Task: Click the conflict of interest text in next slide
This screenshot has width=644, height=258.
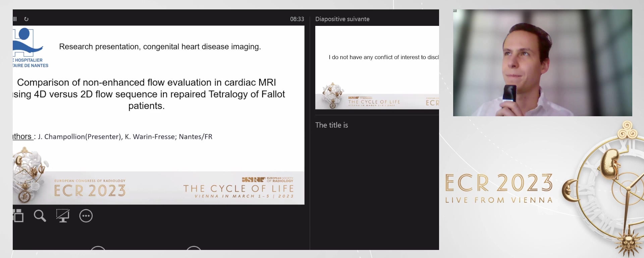Action: pyautogui.click(x=384, y=57)
